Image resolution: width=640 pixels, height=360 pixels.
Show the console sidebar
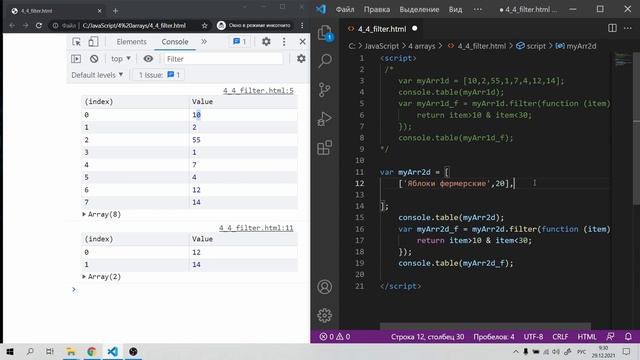(x=76, y=59)
